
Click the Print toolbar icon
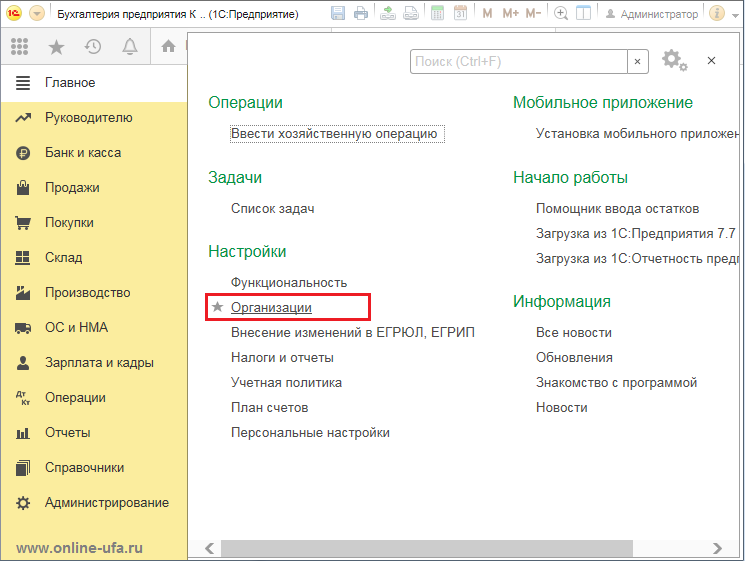click(361, 13)
